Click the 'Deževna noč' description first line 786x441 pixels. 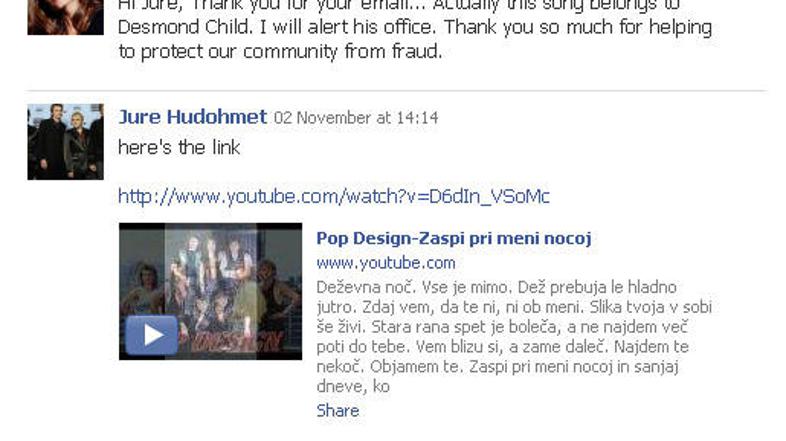(x=497, y=287)
